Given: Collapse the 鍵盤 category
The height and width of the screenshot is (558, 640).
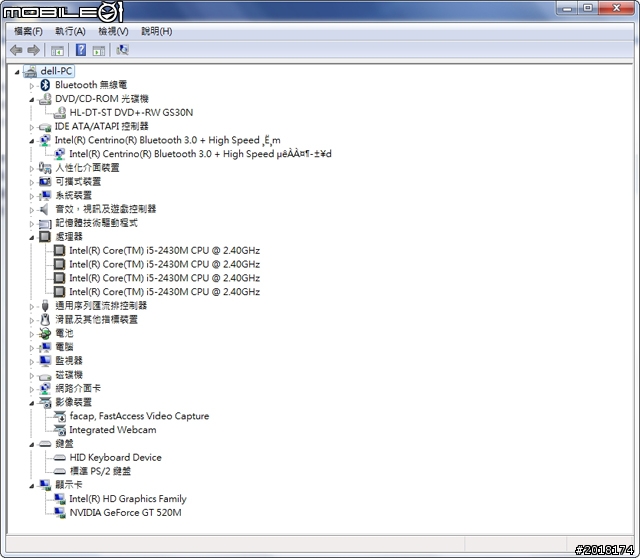Looking at the screenshot, I should point(31,445).
